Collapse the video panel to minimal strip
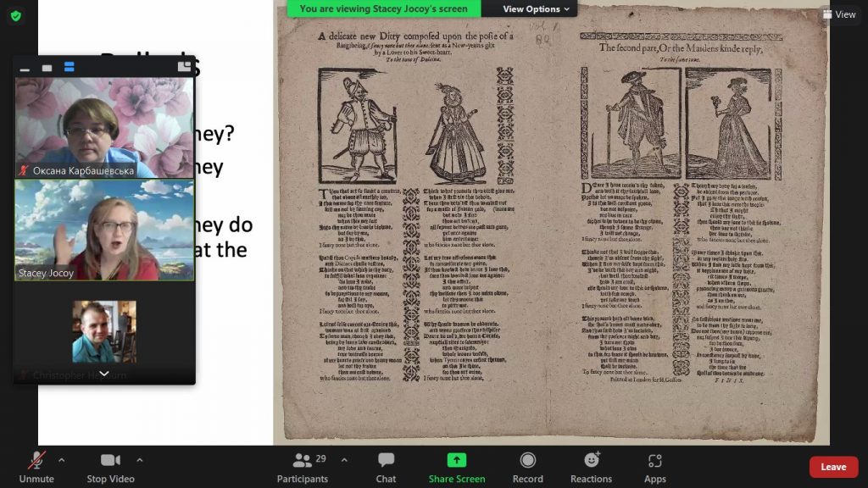Screen dimensions: 868x488 pyautogui.click(x=25, y=68)
